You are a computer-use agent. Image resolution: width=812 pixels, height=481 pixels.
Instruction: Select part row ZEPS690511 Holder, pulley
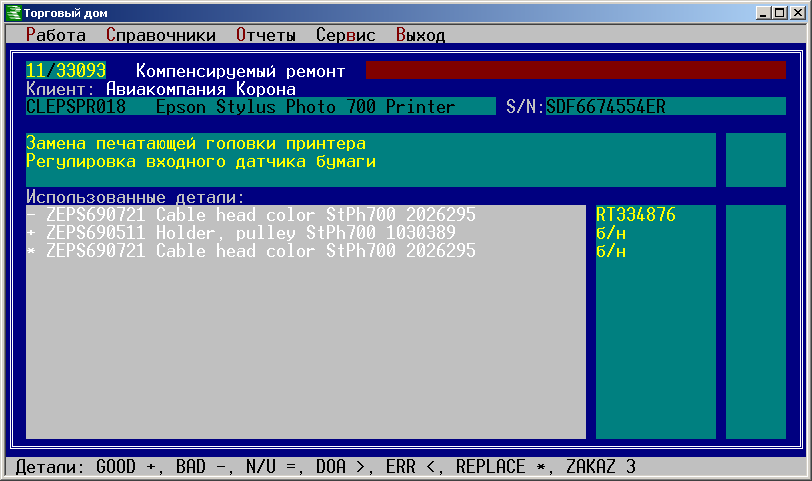(x=306, y=232)
